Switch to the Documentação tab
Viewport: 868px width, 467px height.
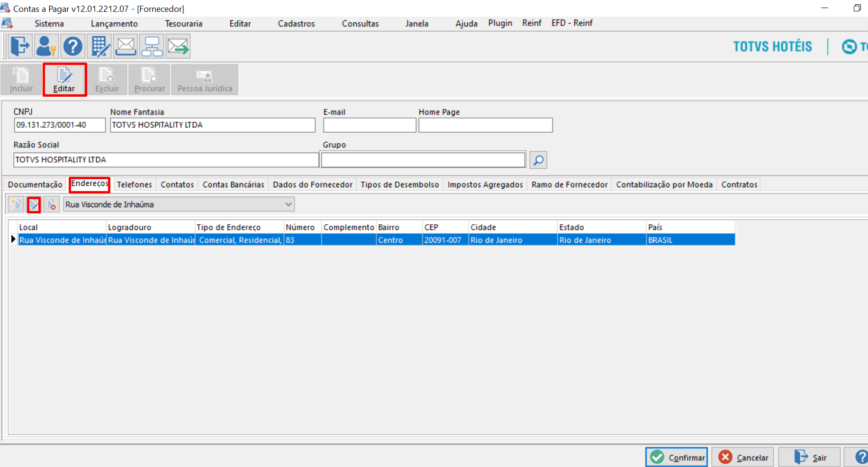point(35,184)
